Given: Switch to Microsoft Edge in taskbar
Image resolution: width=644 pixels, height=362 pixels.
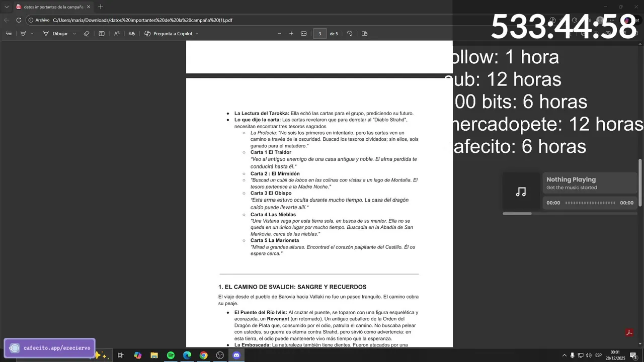Looking at the screenshot, I should 187,355.
